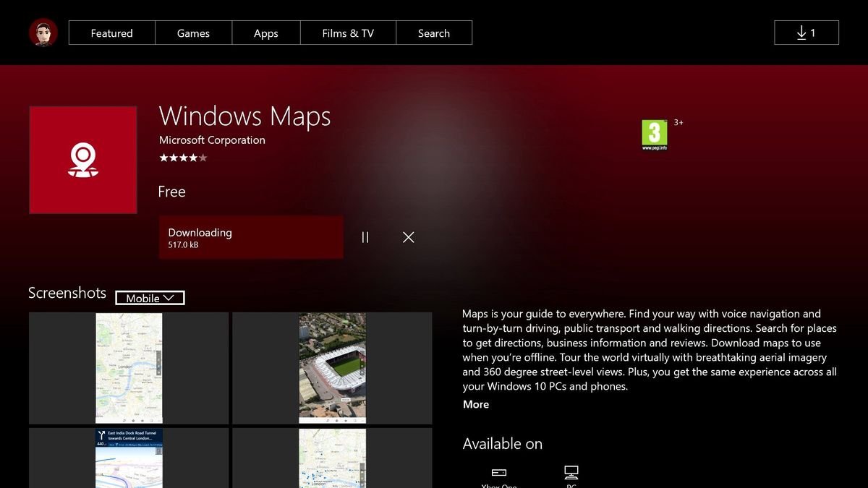Go to the Featured section
The width and height of the screenshot is (868, 488).
[x=111, y=33]
